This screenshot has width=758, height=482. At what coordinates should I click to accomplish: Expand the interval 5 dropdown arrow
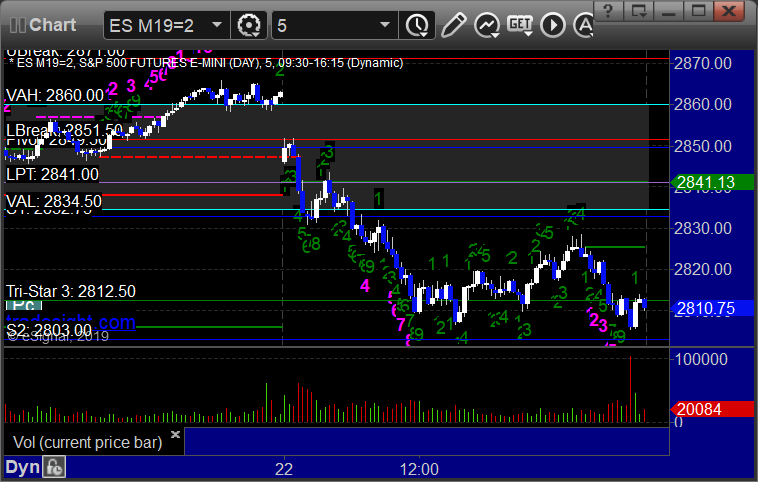pos(385,25)
